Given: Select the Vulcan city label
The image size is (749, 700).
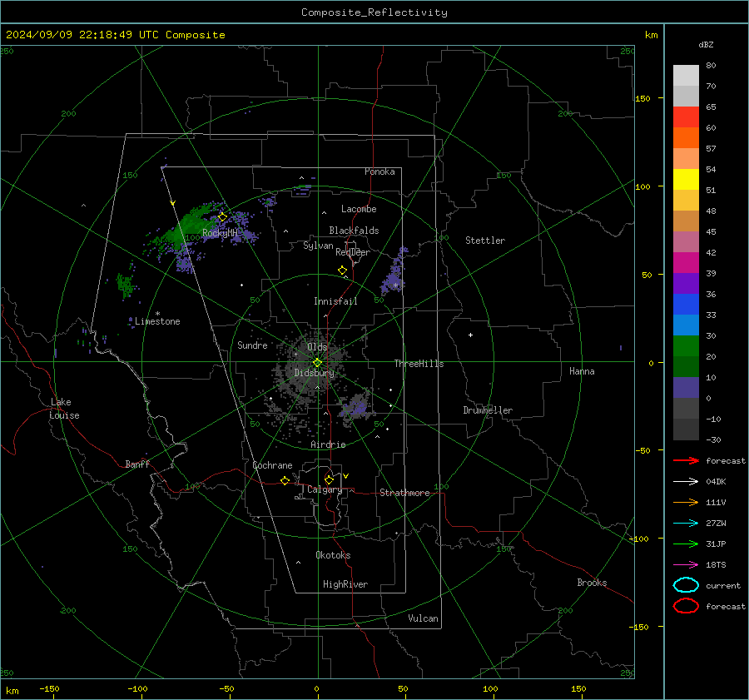Looking at the screenshot, I should coord(424,618).
